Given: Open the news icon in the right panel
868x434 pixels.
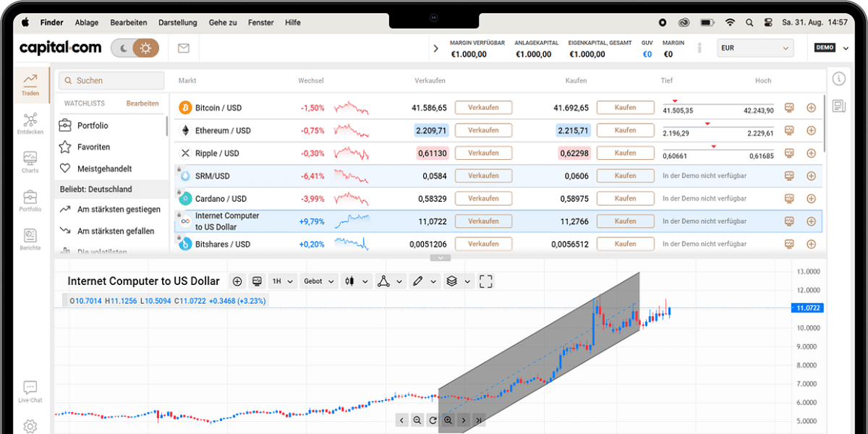Looking at the screenshot, I should (839, 106).
